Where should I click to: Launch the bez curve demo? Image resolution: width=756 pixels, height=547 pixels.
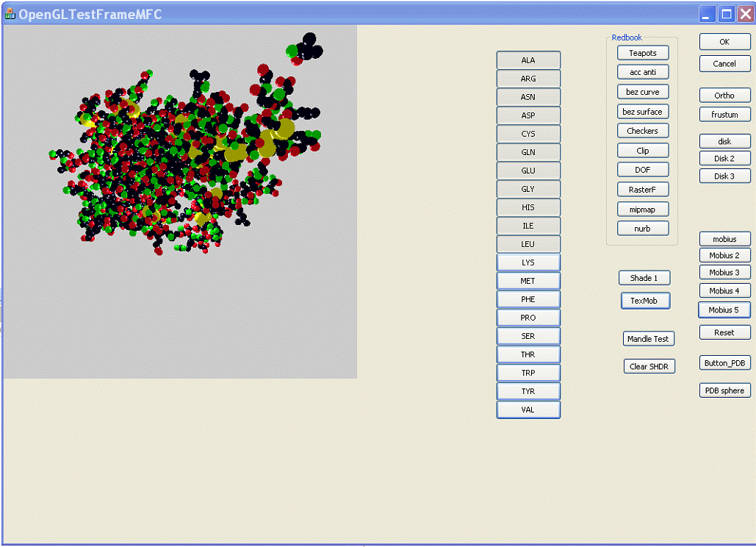point(643,92)
